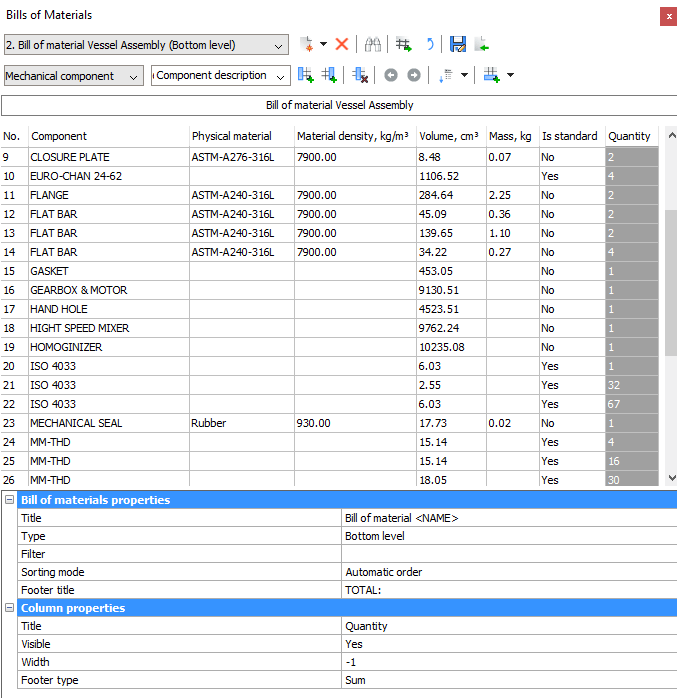Click the empty Filter value field
Viewport: 677px width, 698px height.
pos(509,554)
